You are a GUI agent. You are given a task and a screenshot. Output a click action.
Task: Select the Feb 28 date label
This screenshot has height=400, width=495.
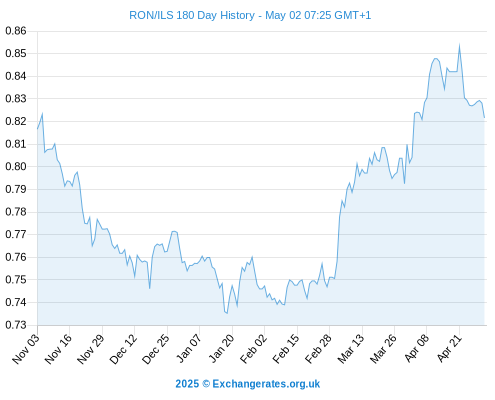coord(318,349)
